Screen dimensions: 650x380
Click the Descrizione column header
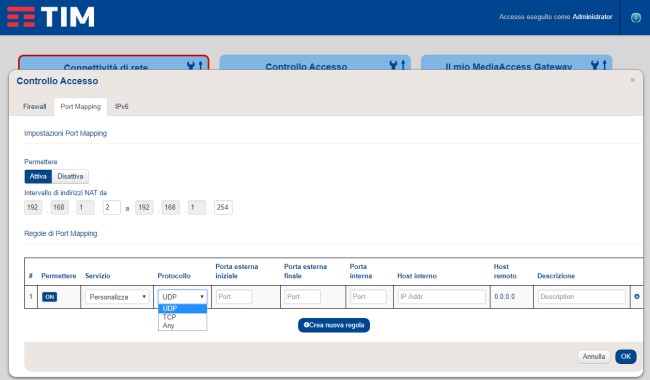pos(556,276)
